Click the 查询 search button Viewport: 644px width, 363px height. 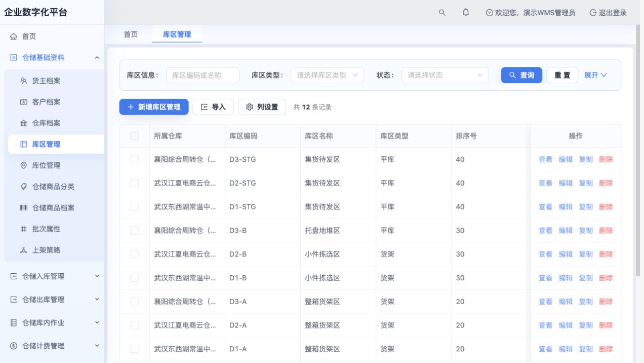point(521,75)
